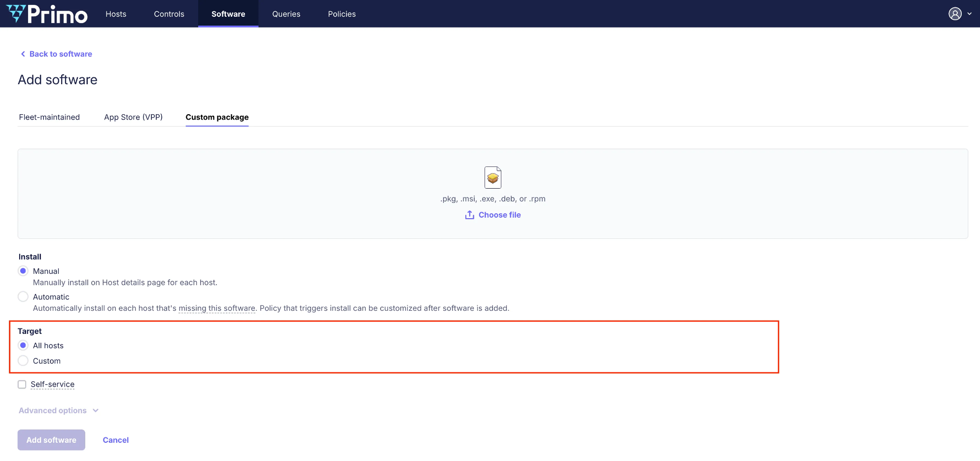Screen dimensions: 980x461
Task: Select the Automatic install option
Action: pyautogui.click(x=23, y=296)
